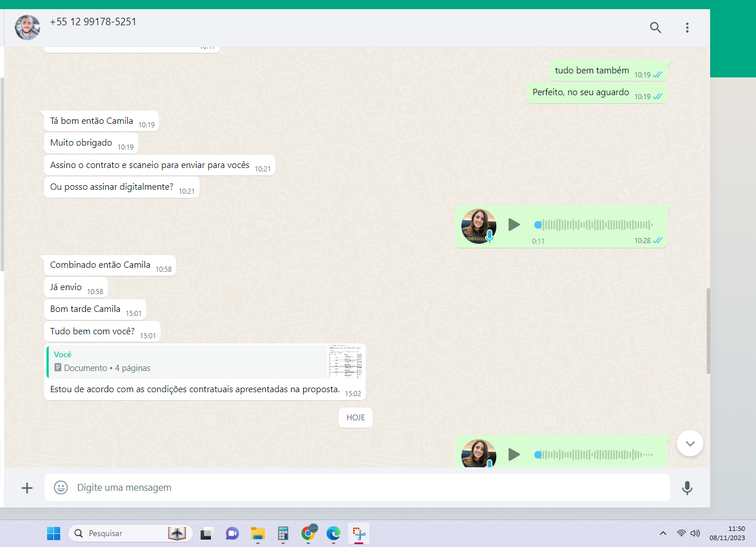Select message 'Bom tarde Camila'
This screenshot has height=547, width=756.
[95, 310]
